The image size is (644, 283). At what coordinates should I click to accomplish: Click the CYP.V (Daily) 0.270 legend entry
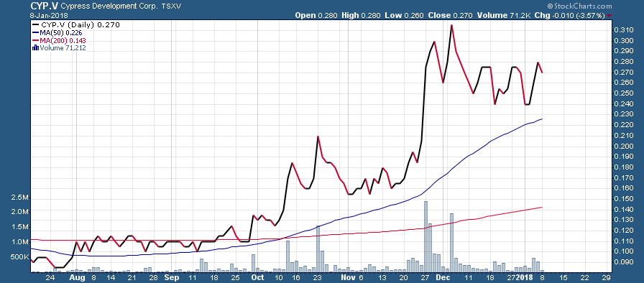coord(75,25)
